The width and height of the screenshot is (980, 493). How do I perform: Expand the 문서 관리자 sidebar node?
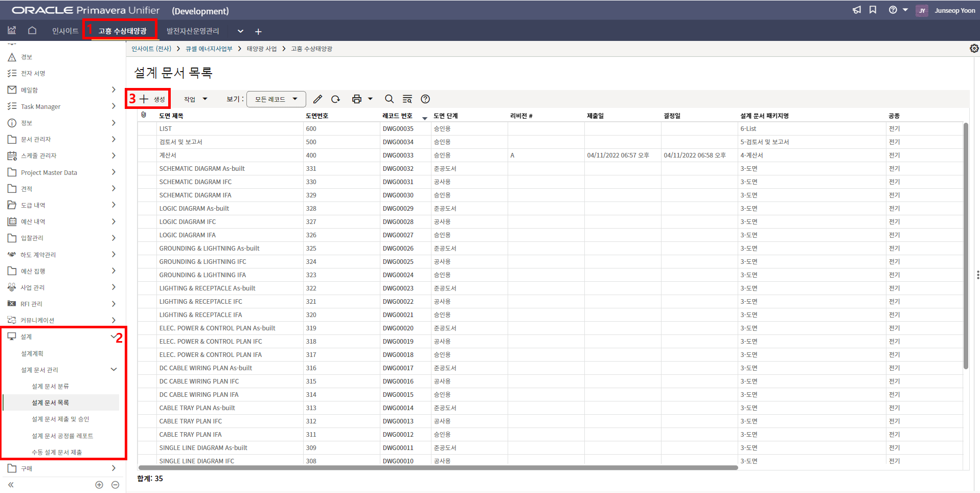pos(113,139)
